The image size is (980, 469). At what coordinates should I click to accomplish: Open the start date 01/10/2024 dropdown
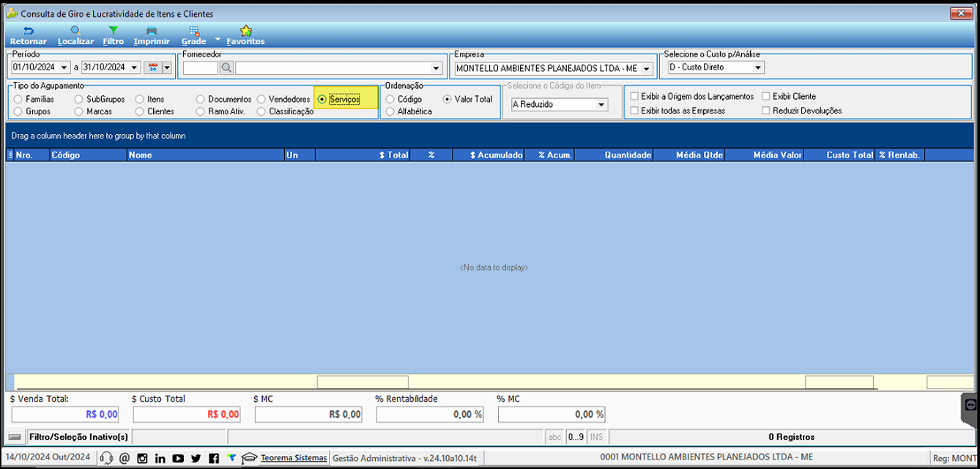click(x=64, y=67)
